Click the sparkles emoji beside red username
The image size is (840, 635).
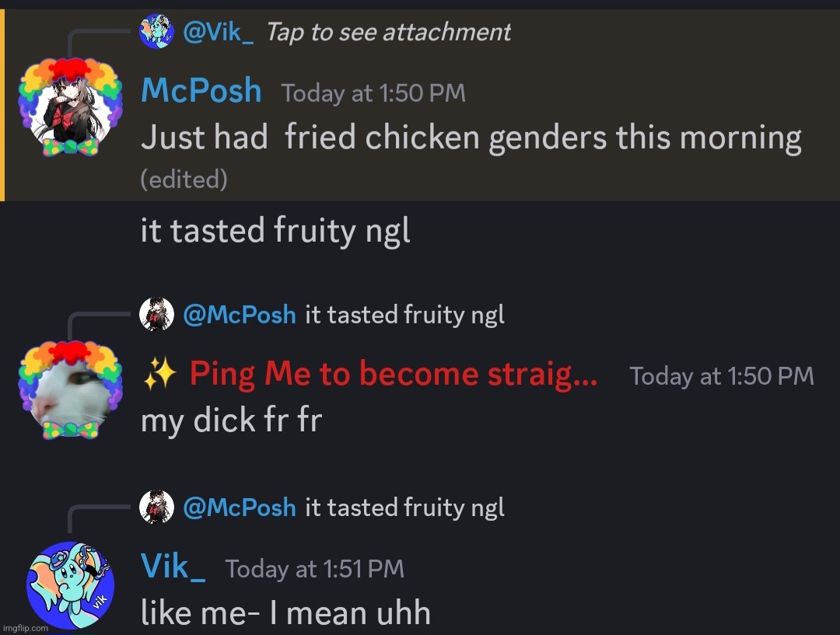pyautogui.click(x=159, y=373)
